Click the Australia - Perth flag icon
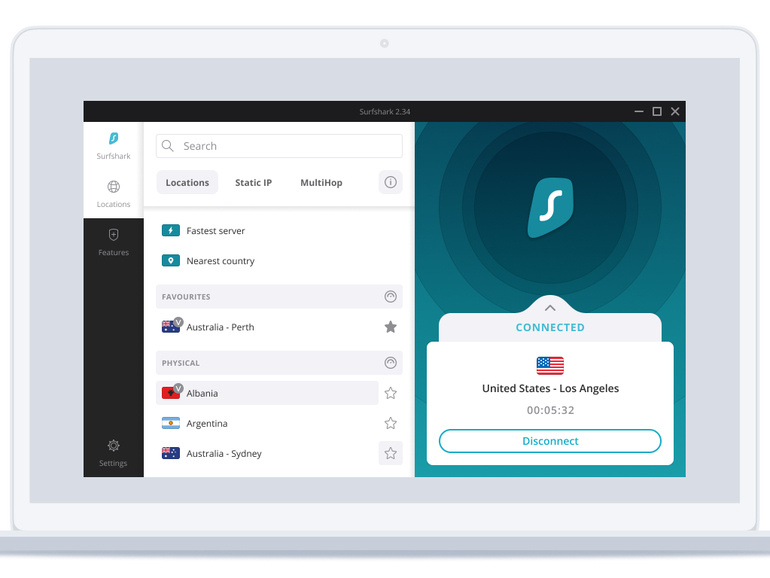The image size is (770, 578). (171, 327)
